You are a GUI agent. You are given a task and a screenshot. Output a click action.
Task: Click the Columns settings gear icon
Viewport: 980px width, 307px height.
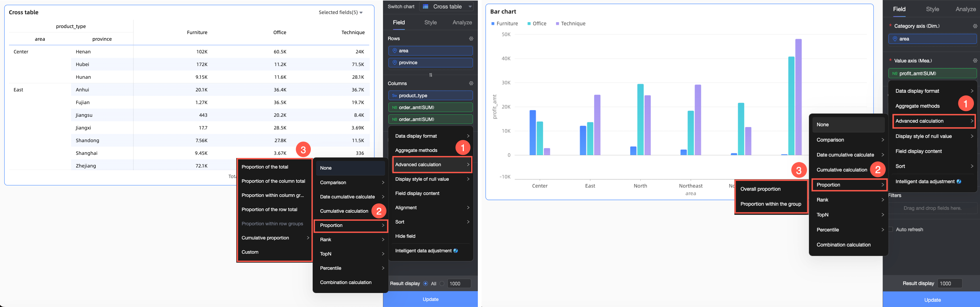coord(471,83)
